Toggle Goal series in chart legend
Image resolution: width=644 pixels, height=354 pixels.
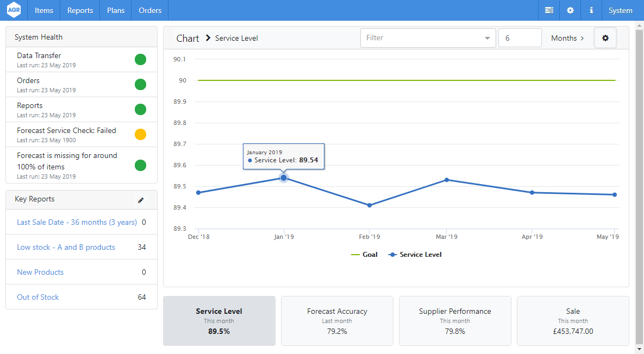(x=365, y=255)
